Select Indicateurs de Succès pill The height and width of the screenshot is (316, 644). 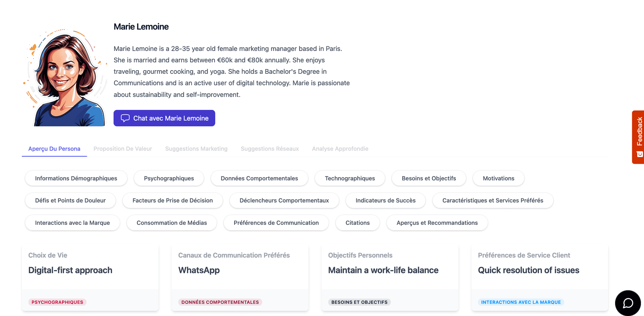tap(385, 200)
